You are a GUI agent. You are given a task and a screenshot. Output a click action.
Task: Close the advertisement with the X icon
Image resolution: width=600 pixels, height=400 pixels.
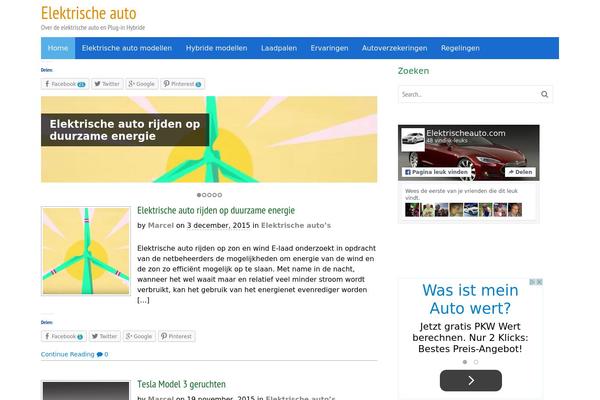coord(540,282)
